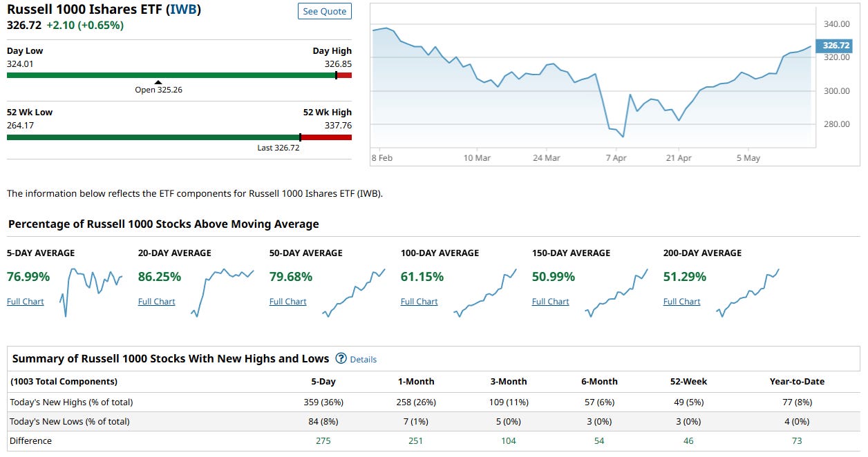Click the 86.25% value
Screen dimensions: 868x457
[x=160, y=277]
